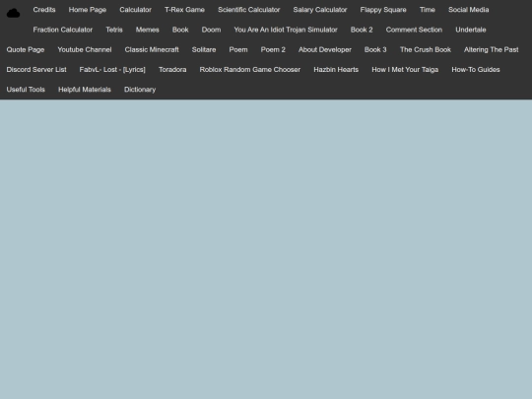The height and width of the screenshot is (399, 532).
Task: Open Fraction Calculator
Action: tap(63, 30)
